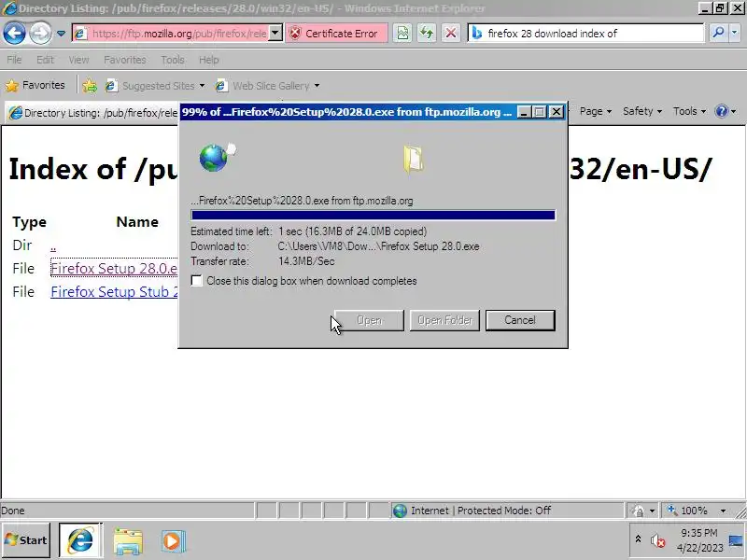The image size is (747, 560).
Task: Open the Suggested Sites dropdown
Action: (x=155, y=86)
